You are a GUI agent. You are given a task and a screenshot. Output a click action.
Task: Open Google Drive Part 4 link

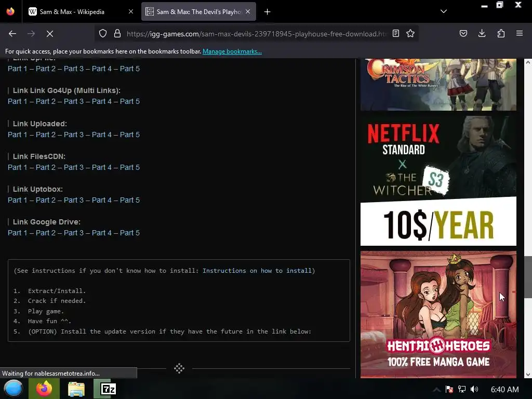tap(101, 233)
